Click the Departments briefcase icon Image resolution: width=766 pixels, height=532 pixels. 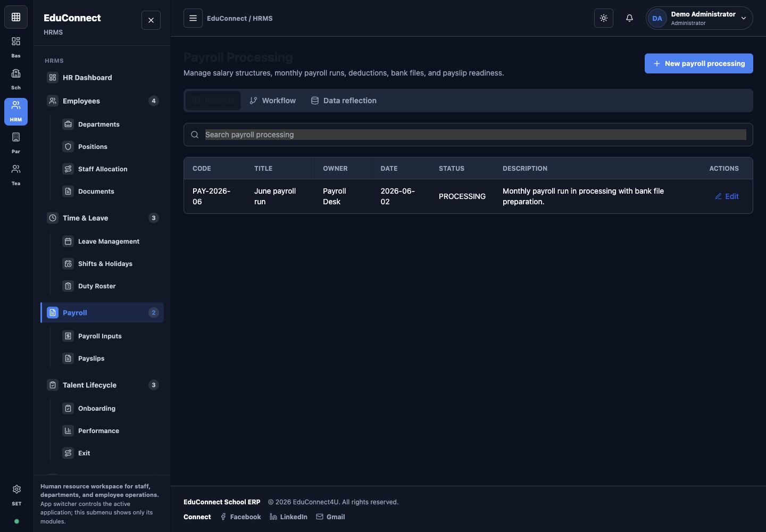click(68, 124)
